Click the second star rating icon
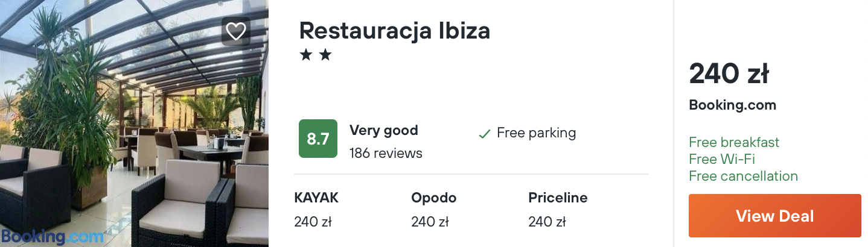Image resolution: width=868 pixels, height=247 pixels. coord(325,55)
